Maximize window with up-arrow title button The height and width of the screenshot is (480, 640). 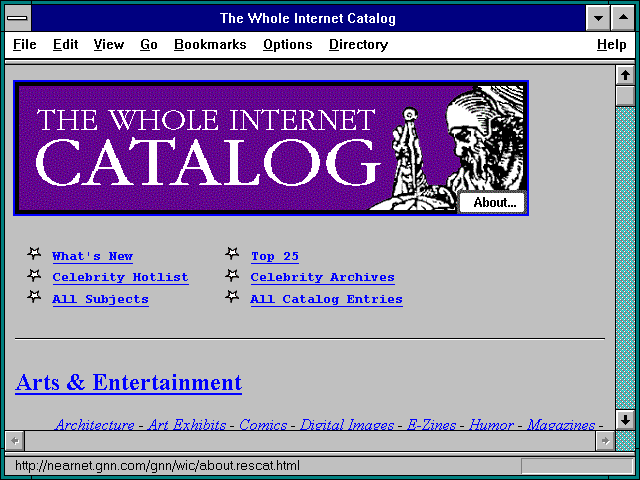[623, 18]
